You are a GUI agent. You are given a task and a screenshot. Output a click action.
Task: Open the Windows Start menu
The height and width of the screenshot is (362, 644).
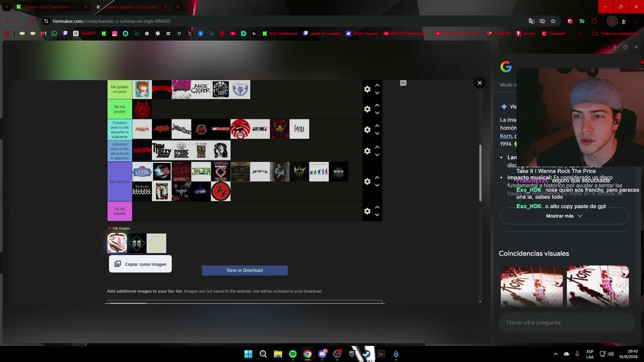pos(249,354)
